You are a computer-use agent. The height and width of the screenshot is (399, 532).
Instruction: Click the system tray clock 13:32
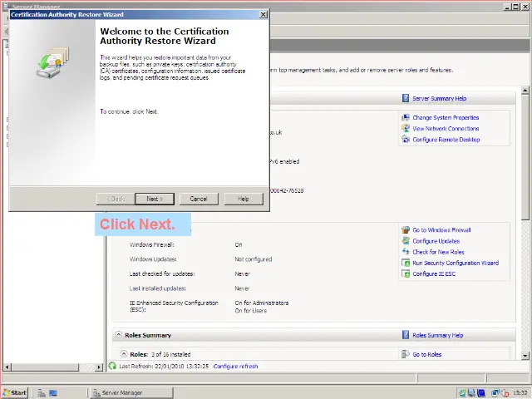pyautogui.click(x=520, y=393)
